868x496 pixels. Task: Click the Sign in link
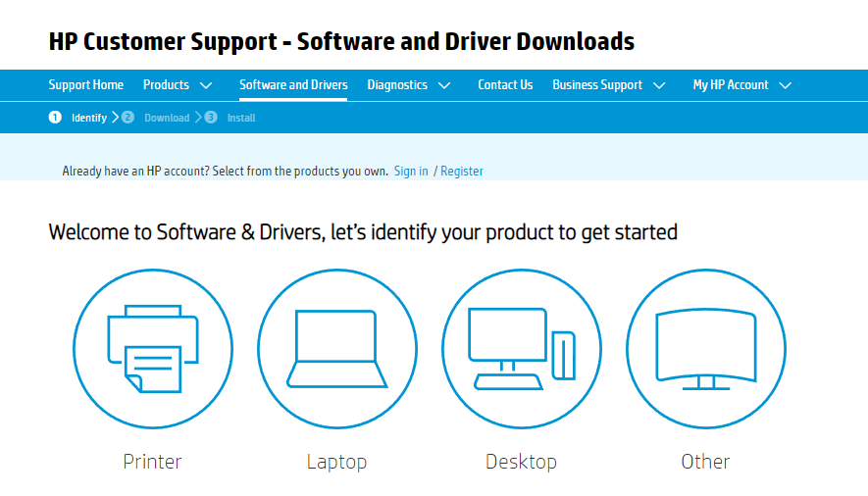pyautogui.click(x=411, y=171)
